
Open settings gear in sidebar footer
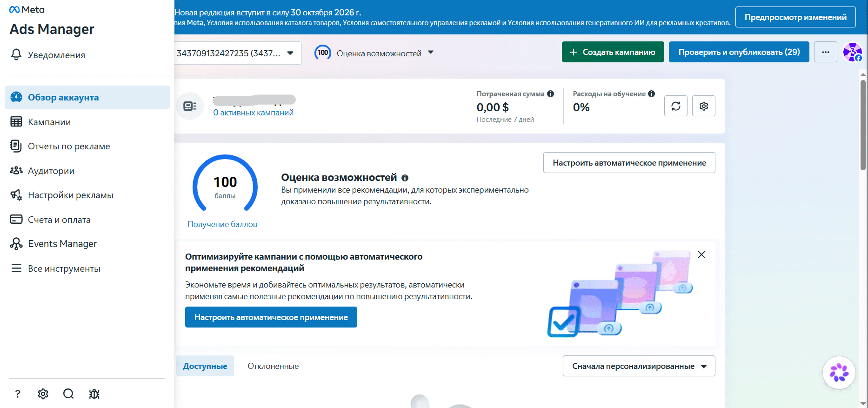43,394
